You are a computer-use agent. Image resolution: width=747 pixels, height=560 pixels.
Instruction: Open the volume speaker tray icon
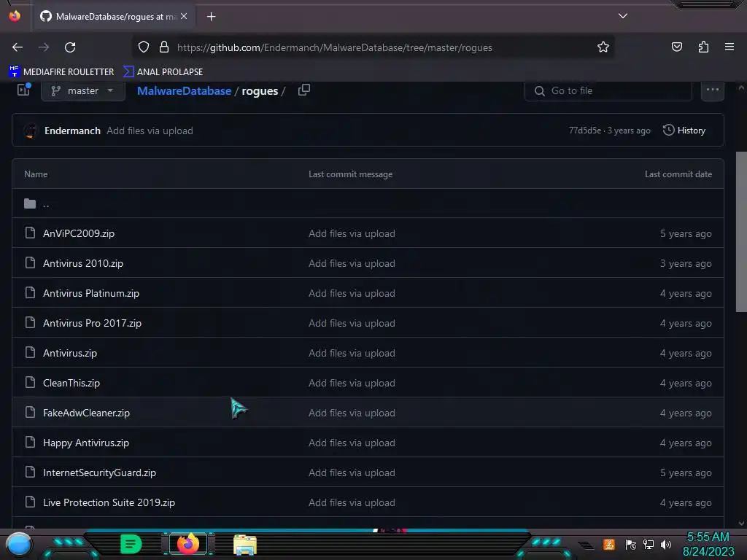[x=665, y=544]
